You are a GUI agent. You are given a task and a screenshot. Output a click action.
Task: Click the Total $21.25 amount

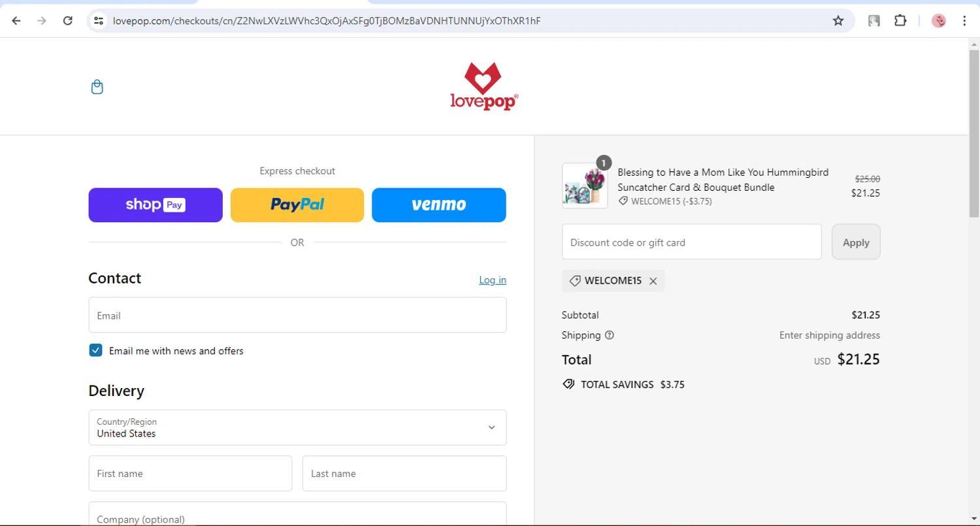858,359
